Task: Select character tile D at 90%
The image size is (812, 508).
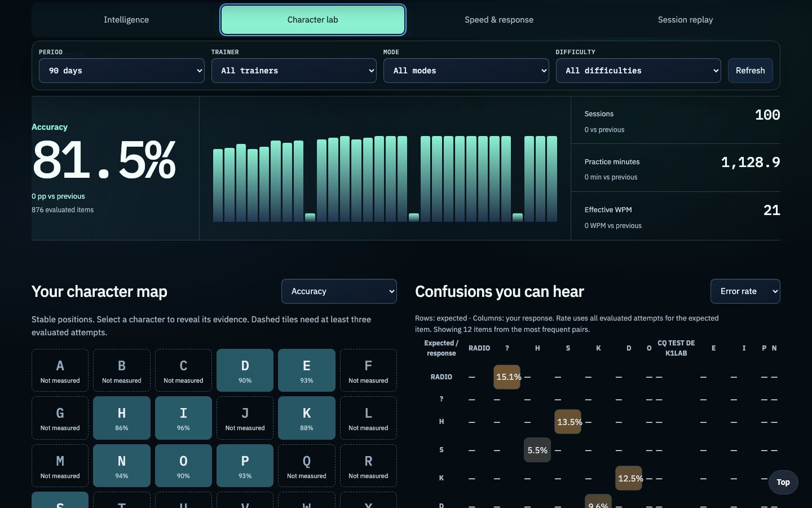Action: click(x=245, y=370)
